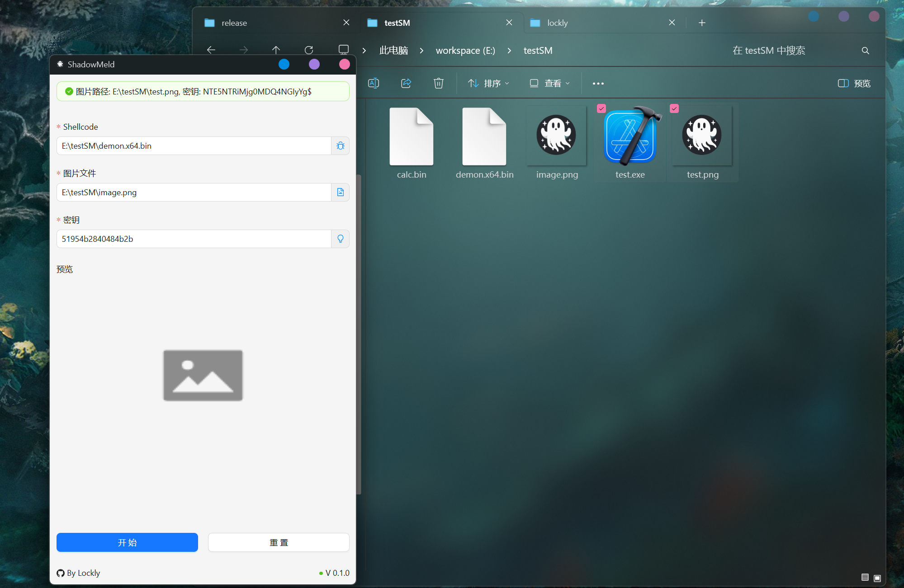Click the lightbulb key generator icon
904x588 pixels.
click(340, 239)
